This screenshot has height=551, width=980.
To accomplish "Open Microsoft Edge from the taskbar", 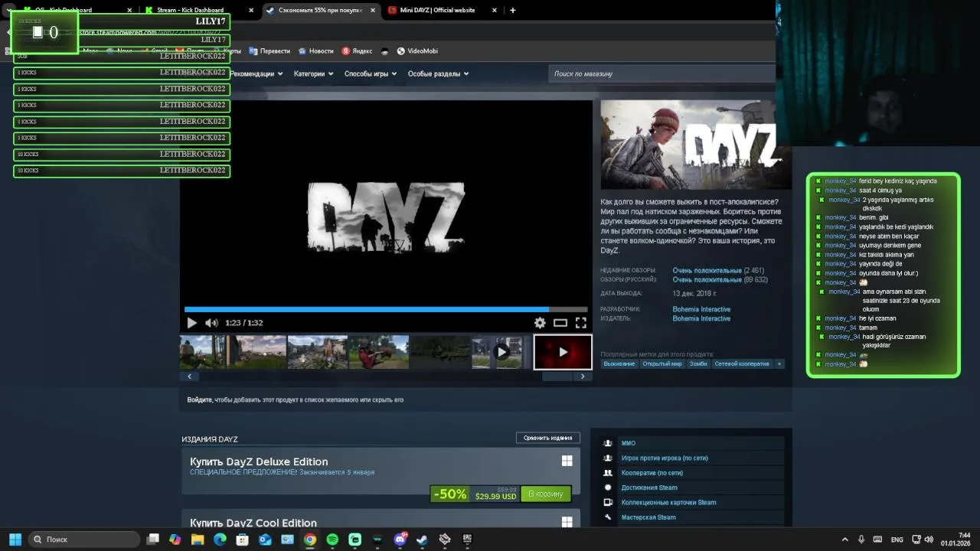I will [220, 540].
